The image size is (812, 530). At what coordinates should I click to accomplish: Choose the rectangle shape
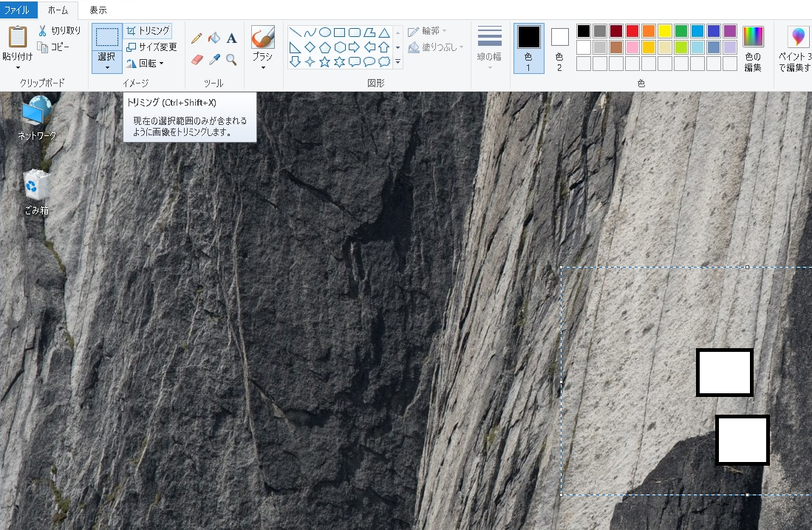tap(340, 33)
